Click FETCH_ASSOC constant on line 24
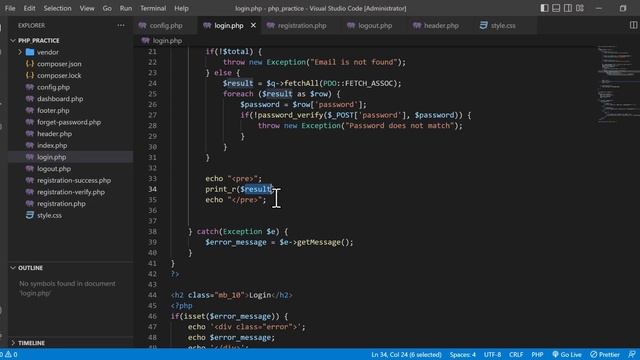This screenshot has height=360, width=640. [x=369, y=83]
